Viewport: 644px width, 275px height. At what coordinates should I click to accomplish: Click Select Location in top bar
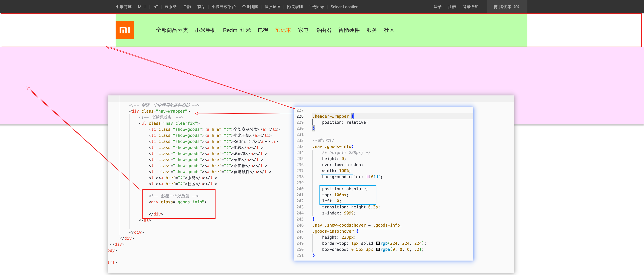point(344,7)
